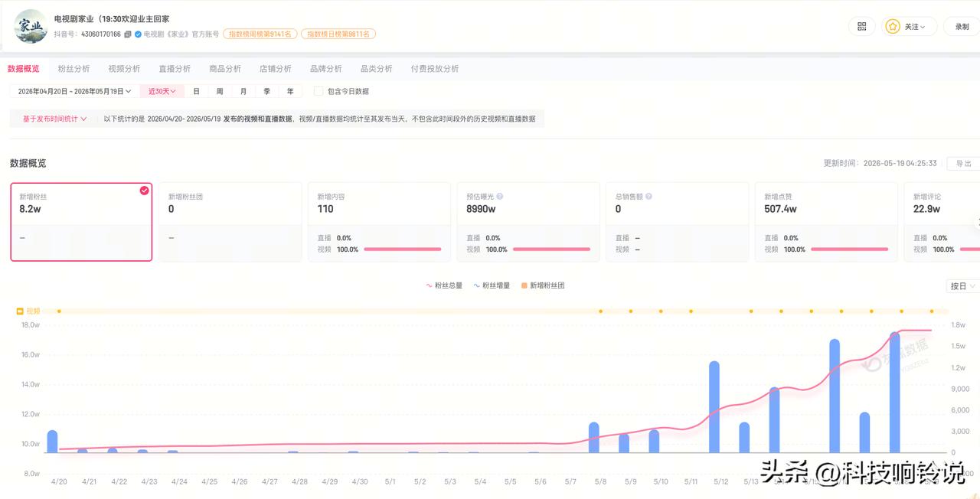This screenshot has width=980, height=499.
Task: Toggle the 新增粉丝团 legend series
Action: 543,285
